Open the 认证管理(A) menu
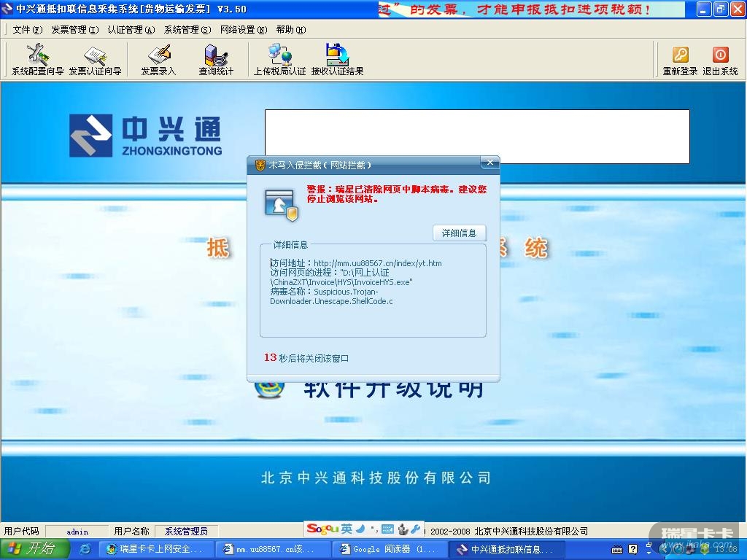The height and width of the screenshot is (560, 747). 131,29
